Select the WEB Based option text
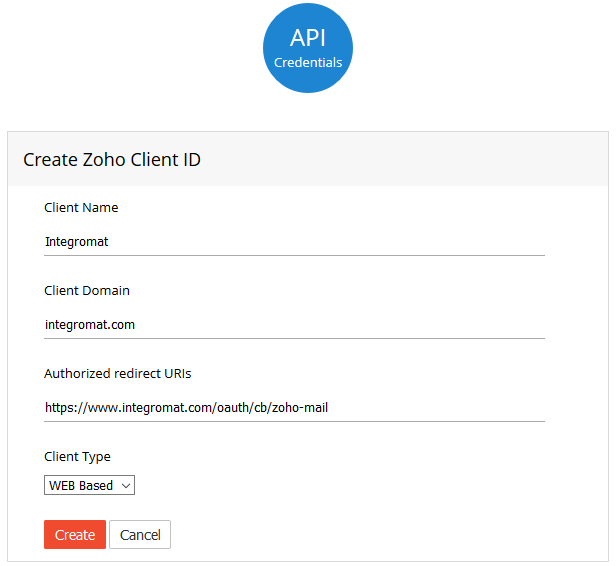The width and height of the screenshot is (616, 566). tap(81, 486)
